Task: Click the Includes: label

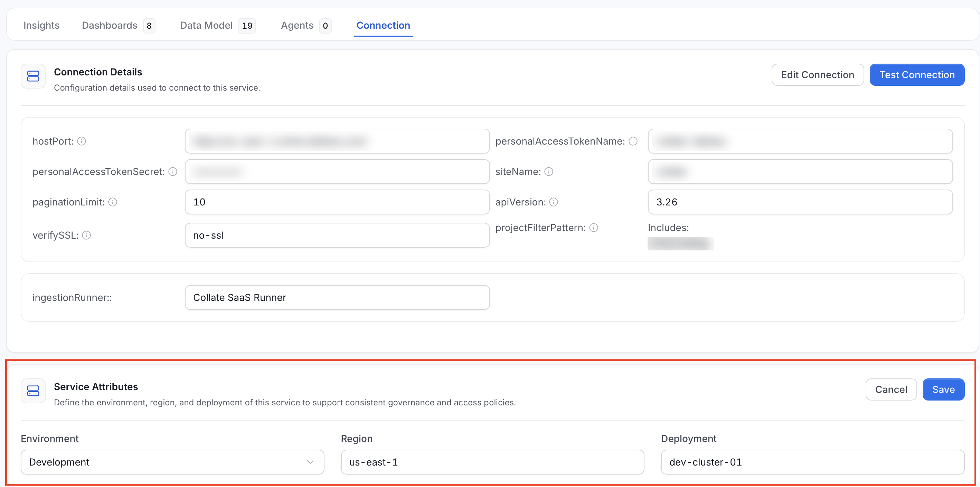Action: (668, 228)
